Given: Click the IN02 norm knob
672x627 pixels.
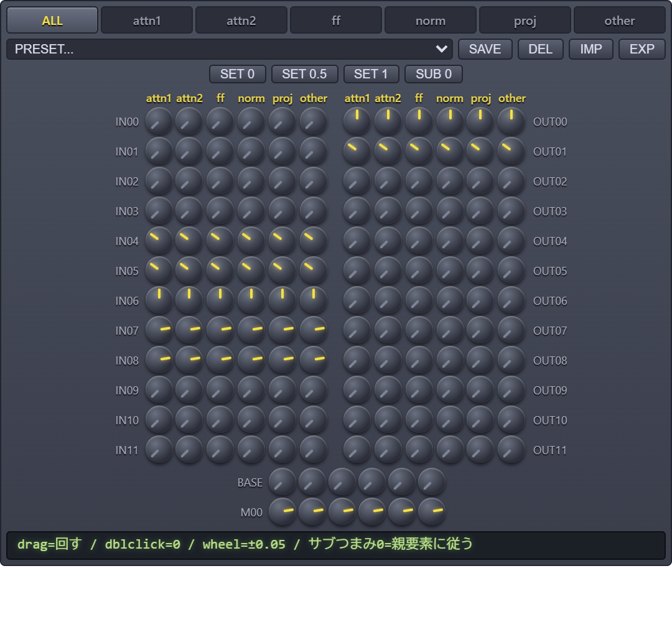Looking at the screenshot, I should (251, 181).
